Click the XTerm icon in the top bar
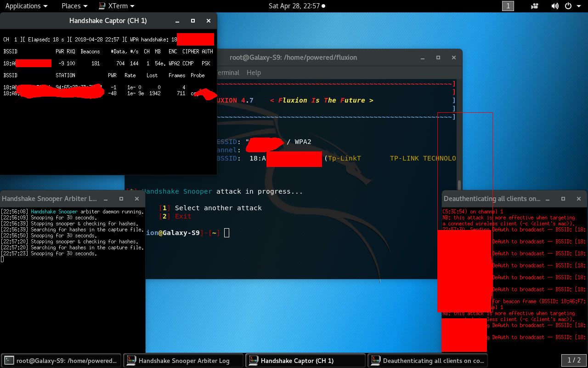This screenshot has height=368, width=588. (x=102, y=6)
